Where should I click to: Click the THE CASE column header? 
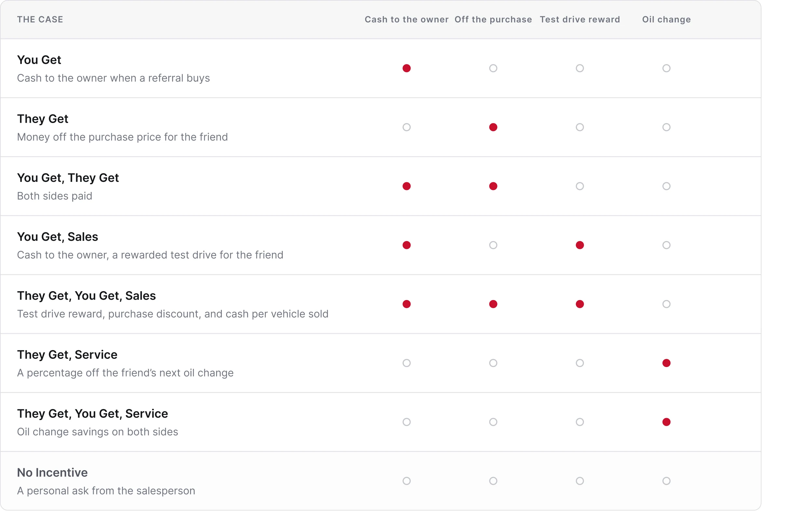point(40,20)
